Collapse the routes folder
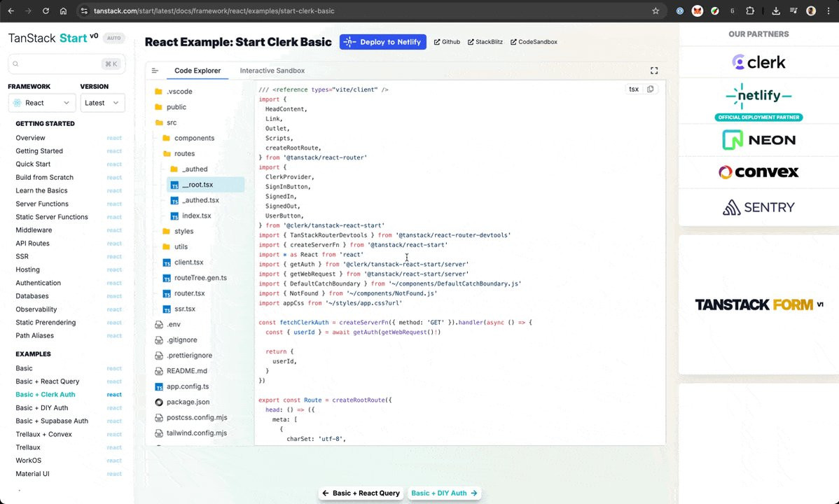839x504 pixels. 179,153
